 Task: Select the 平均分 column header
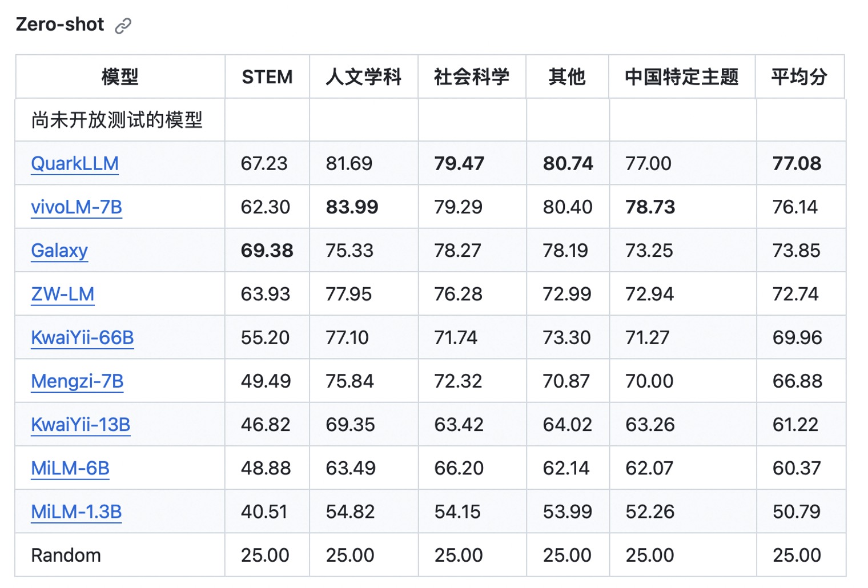(799, 76)
